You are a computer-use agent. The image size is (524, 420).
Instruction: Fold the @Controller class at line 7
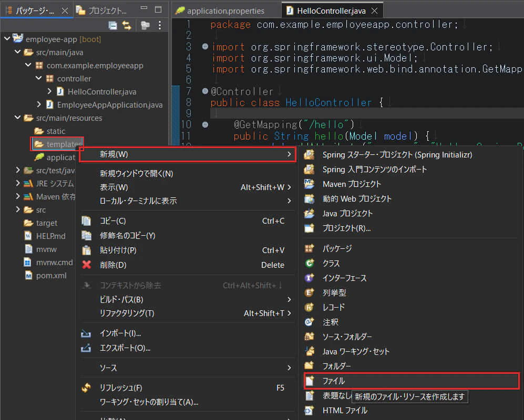[205, 91]
